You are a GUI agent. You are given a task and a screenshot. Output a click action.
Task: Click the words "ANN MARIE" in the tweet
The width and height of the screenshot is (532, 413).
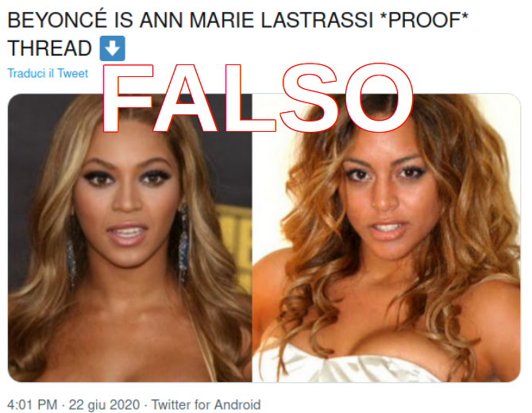[197, 20]
